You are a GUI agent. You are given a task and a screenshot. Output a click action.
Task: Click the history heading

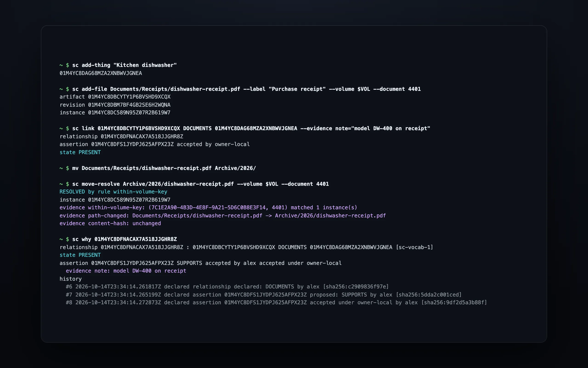71,279
